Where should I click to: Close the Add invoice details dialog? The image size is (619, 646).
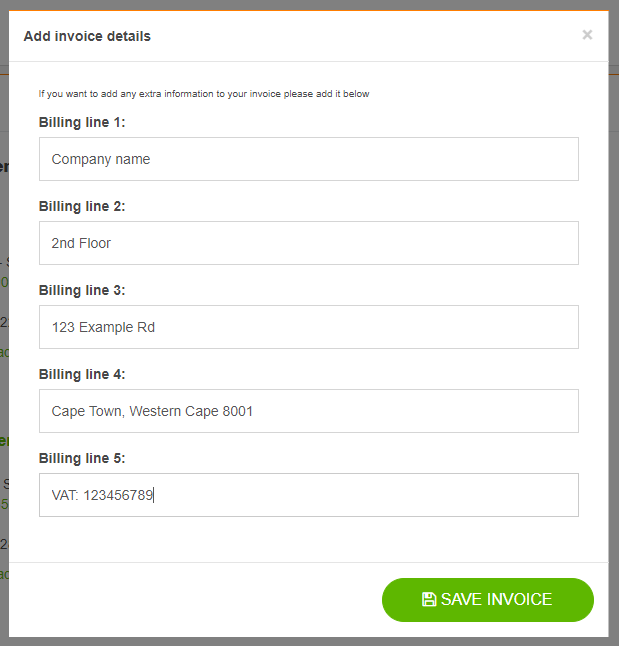tap(587, 35)
